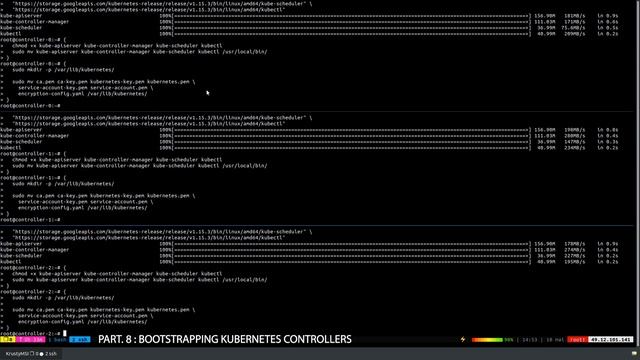Click the kube-scheduler URL in controller-0 pane
This screenshot has height=360, width=640.
click(x=159, y=4)
